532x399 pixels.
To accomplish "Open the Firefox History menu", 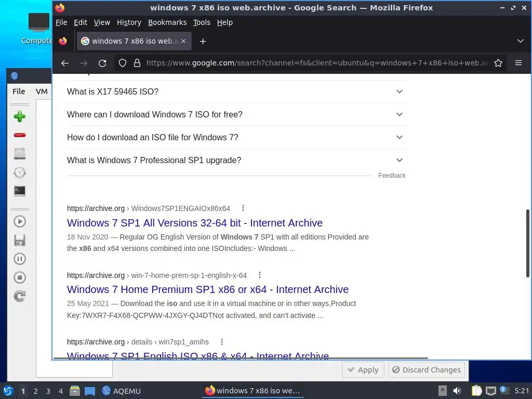I will (129, 22).
